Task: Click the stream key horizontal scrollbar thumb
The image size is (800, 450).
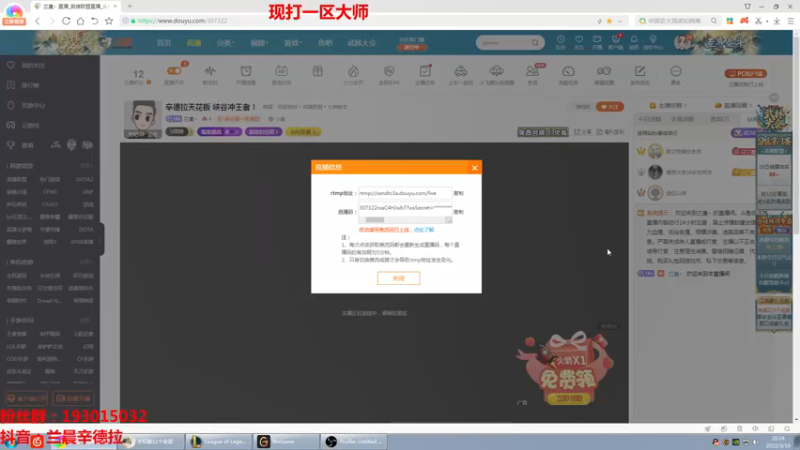Action: point(374,220)
